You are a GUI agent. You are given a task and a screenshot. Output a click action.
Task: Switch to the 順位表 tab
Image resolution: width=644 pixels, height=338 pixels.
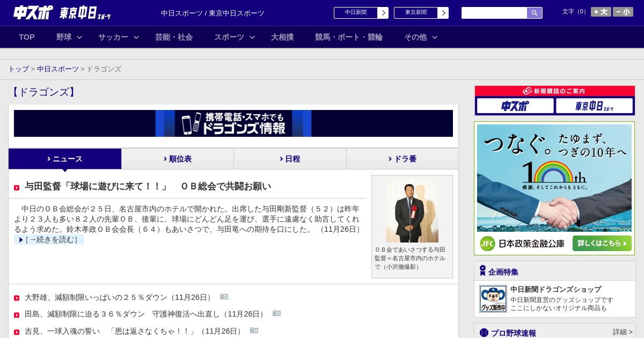178,159
